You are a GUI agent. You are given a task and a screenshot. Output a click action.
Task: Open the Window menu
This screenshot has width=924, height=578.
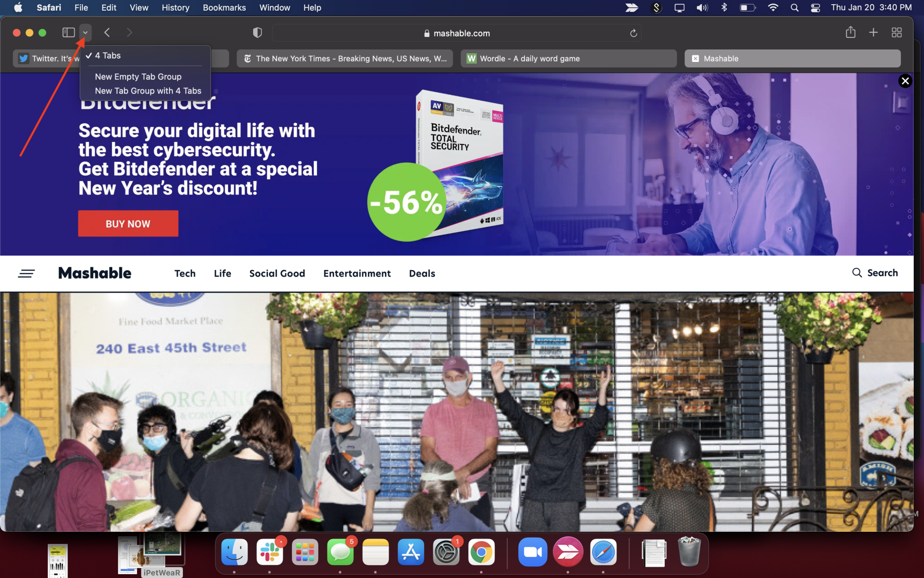[274, 7]
